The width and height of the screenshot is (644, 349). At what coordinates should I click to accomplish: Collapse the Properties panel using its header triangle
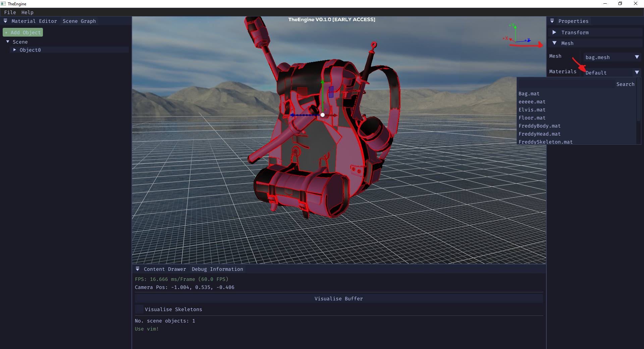click(552, 21)
